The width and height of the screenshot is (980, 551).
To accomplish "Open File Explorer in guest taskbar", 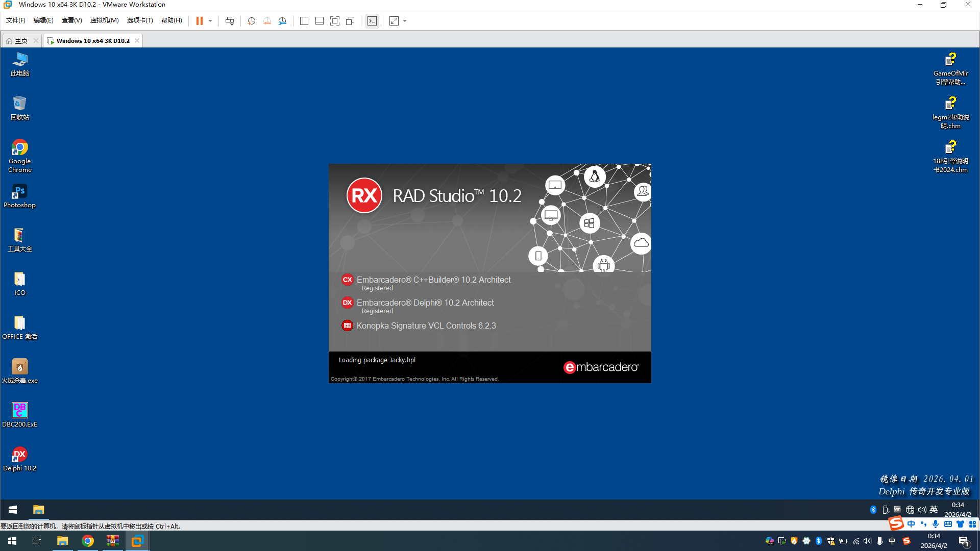I will [38, 510].
